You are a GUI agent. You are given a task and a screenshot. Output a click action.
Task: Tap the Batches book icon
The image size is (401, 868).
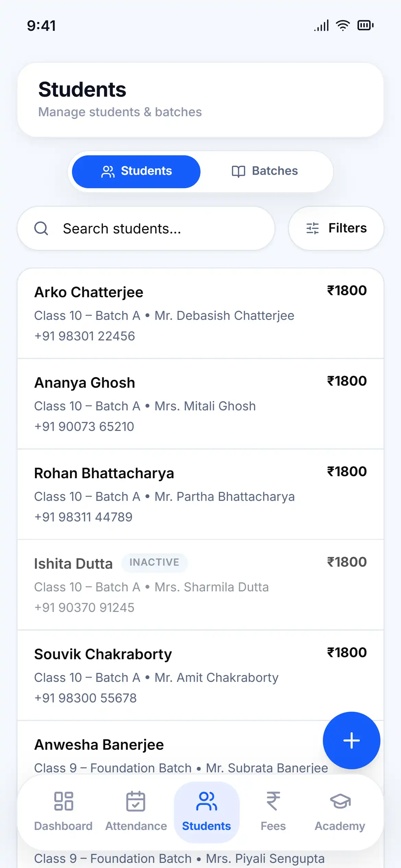click(239, 171)
